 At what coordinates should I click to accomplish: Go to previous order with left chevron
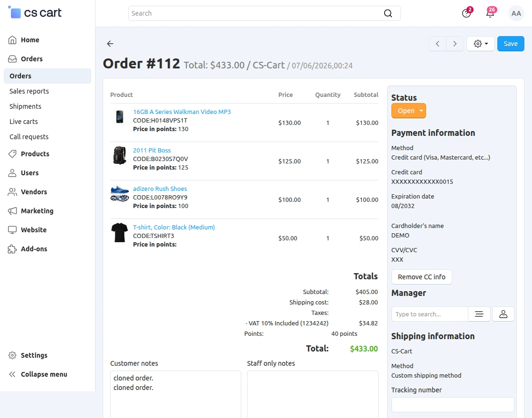coord(437,44)
